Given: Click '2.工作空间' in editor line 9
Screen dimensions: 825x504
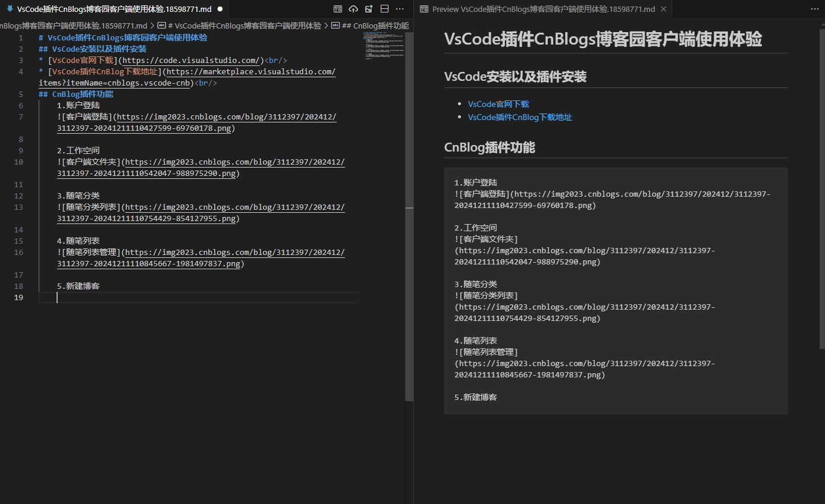Looking at the screenshot, I should pyautogui.click(x=79, y=150).
